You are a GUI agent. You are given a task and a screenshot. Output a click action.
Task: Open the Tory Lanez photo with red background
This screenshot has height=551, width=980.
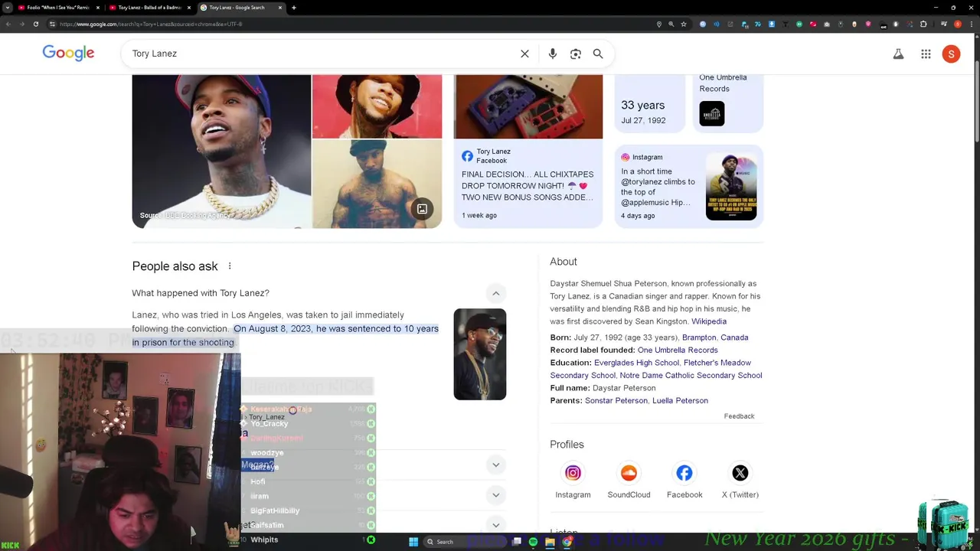pyautogui.click(x=377, y=106)
